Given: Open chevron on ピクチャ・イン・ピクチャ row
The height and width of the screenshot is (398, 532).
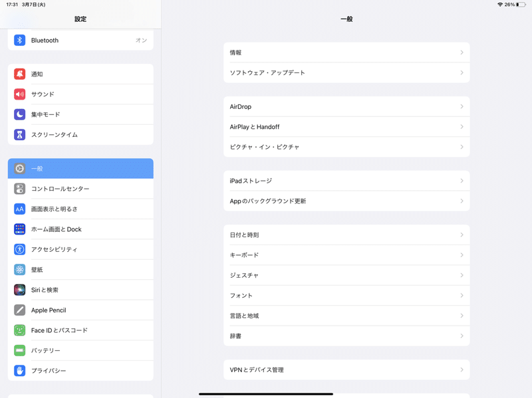Looking at the screenshot, I should 462,147.
